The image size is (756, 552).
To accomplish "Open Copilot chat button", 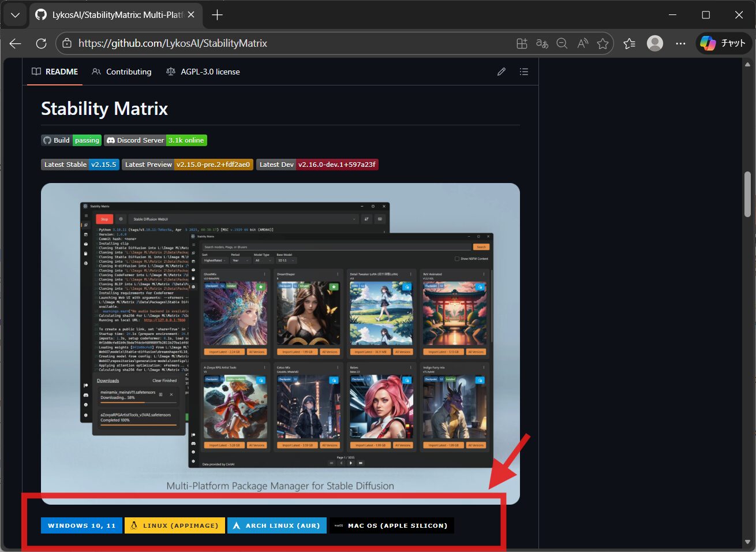I will [724, 43].
